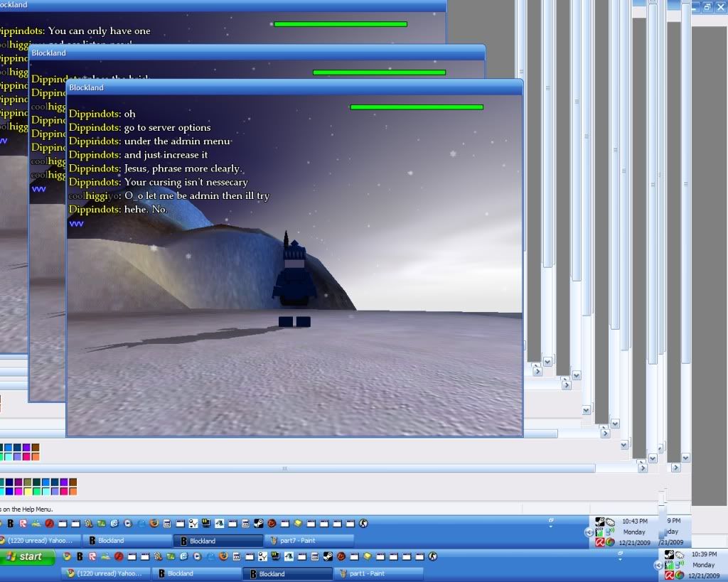Open the computer monitor icon in bottom Quick Launch
The height and width of the screenshot is (582, 728).
[x=275, y=556]
